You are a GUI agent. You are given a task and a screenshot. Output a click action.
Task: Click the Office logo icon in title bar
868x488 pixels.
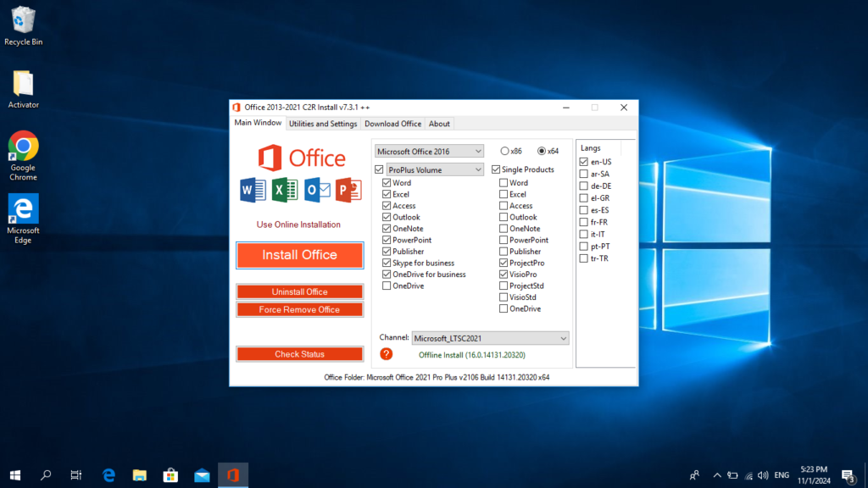(236, 108)
